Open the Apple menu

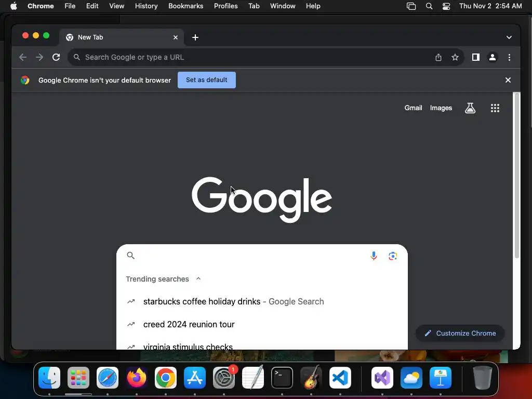coord(14,6)
